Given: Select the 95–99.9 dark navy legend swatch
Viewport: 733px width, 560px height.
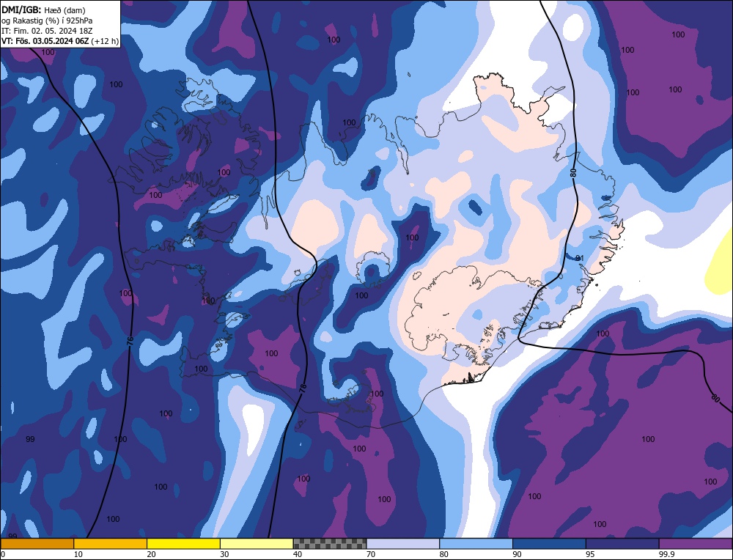Looking at the screenshot, I should (x=622, y=544).
